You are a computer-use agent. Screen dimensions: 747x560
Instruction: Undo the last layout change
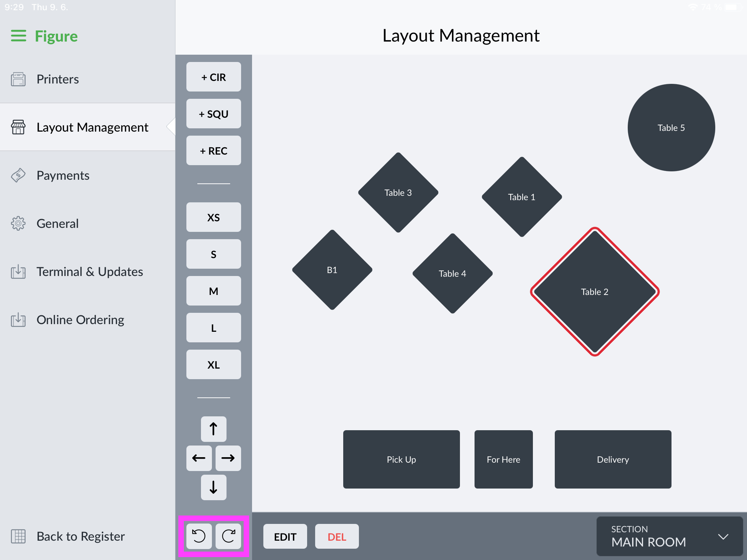199,536
